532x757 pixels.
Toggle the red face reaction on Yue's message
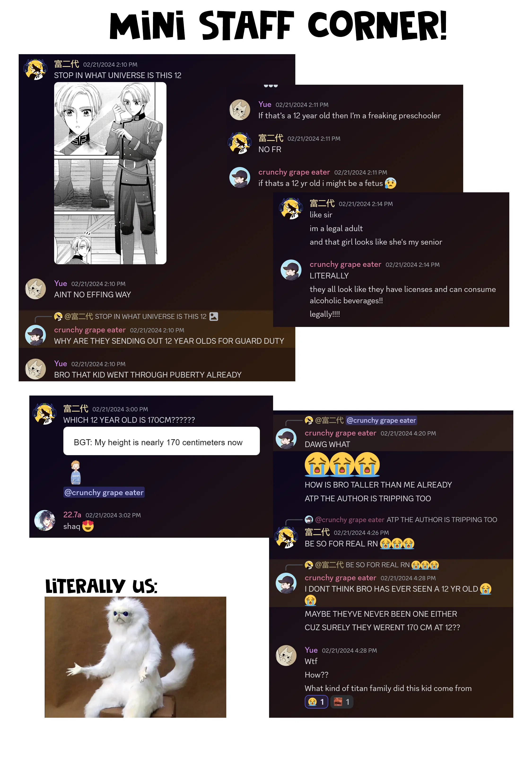[x=341, y=702]
